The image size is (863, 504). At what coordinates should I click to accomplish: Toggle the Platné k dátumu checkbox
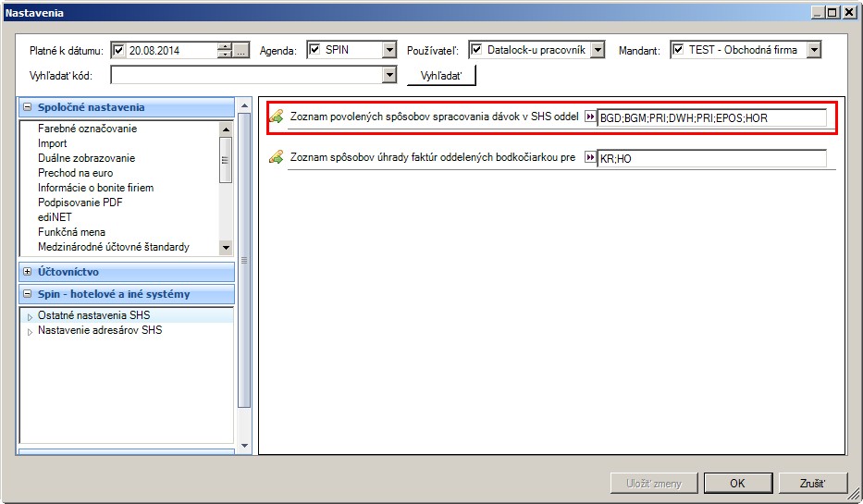coord(118,51)
